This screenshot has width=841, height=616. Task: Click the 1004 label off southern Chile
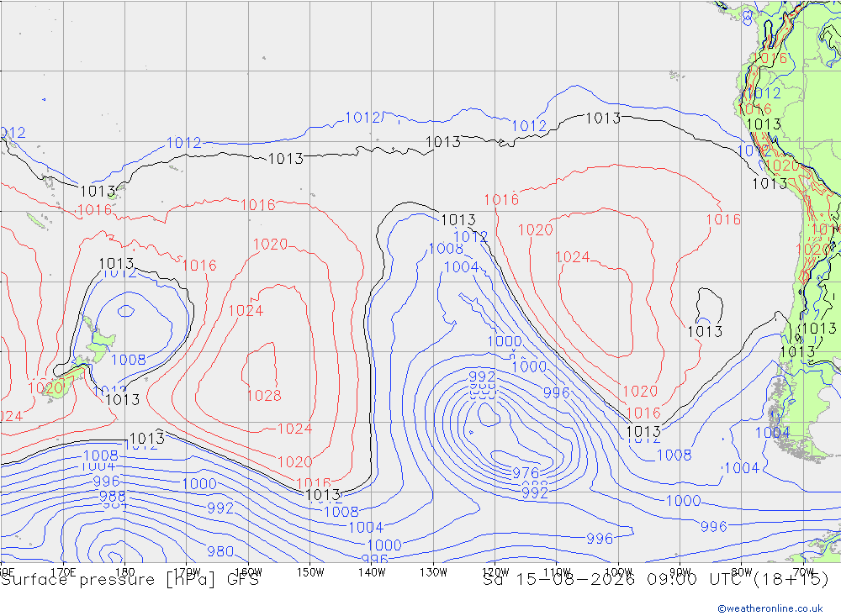(772, 432)
